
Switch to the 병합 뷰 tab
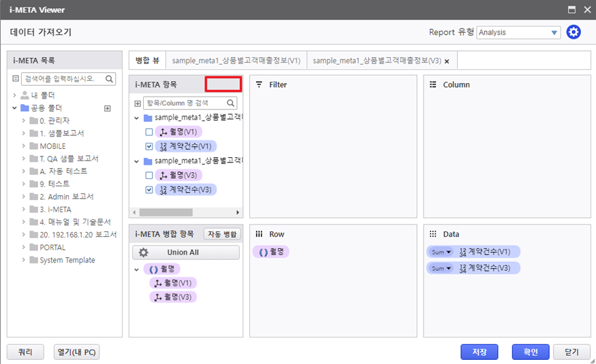coord(147,61)
